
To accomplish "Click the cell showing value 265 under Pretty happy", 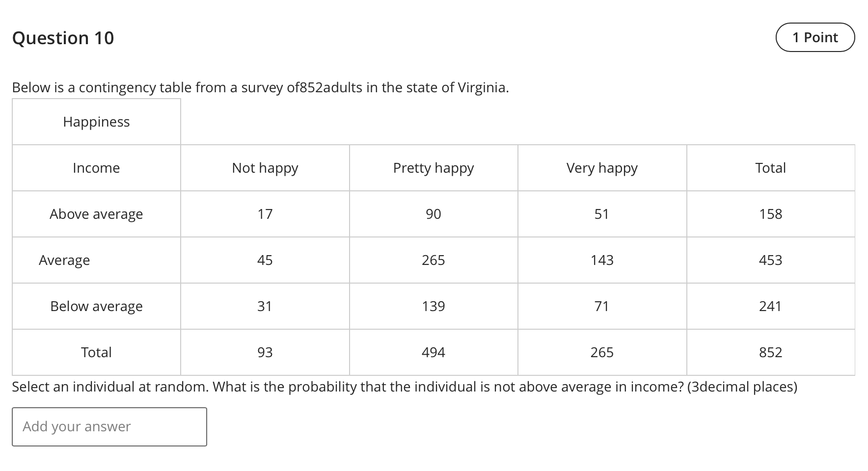I will [x=433, y=260].
